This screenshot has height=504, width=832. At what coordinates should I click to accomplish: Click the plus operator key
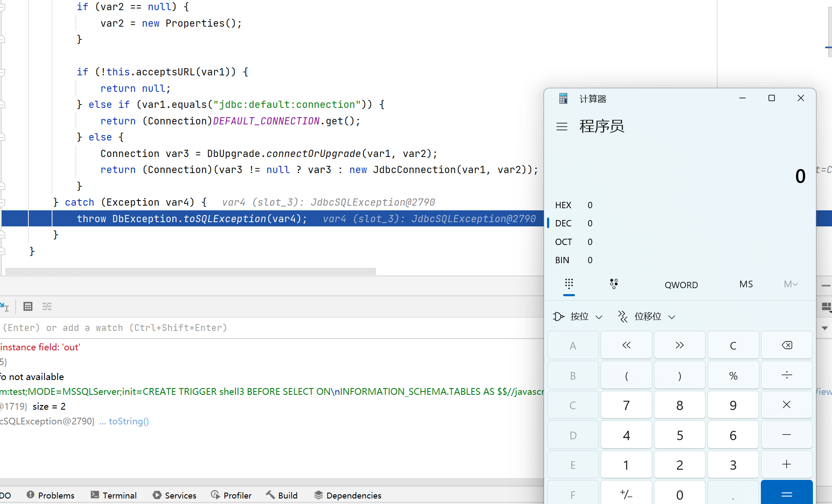point(787,465)
